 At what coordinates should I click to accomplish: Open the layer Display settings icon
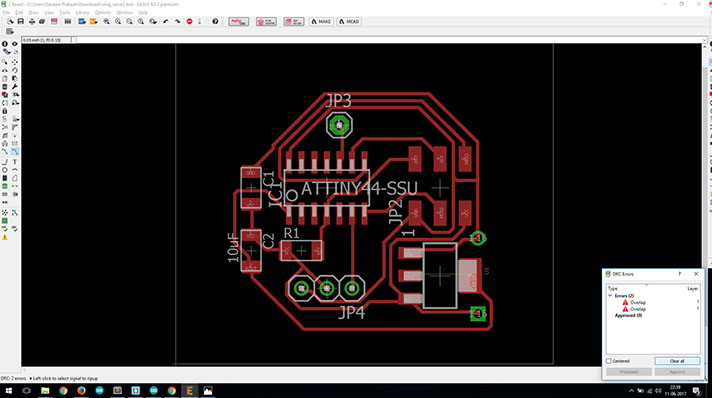[x=6, y=52]
